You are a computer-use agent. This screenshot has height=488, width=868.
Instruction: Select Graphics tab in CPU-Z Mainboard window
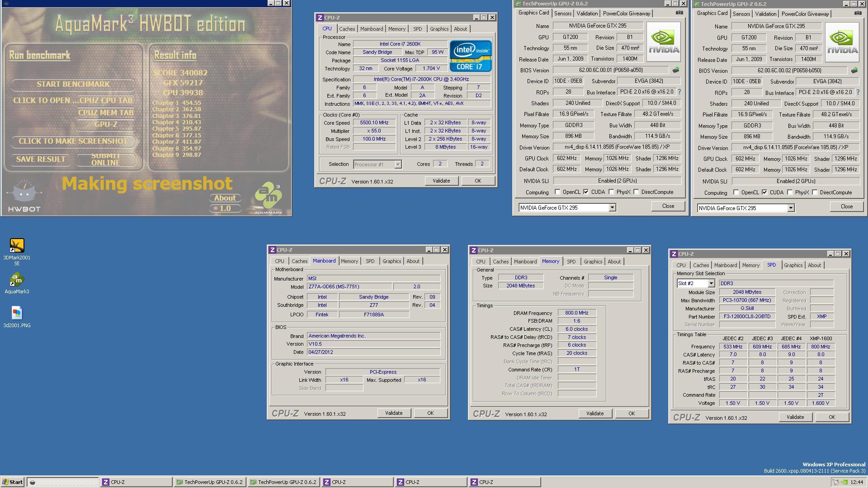(x=392, y=261)
